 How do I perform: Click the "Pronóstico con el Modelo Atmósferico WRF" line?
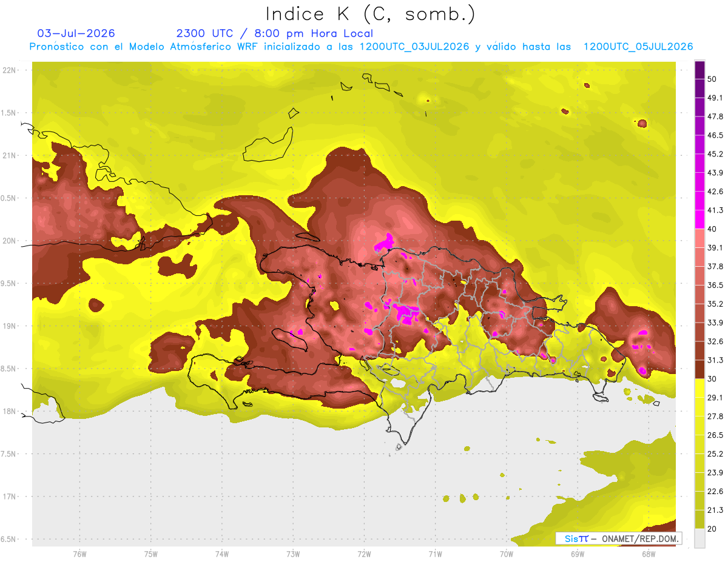[x=361, y=47]
